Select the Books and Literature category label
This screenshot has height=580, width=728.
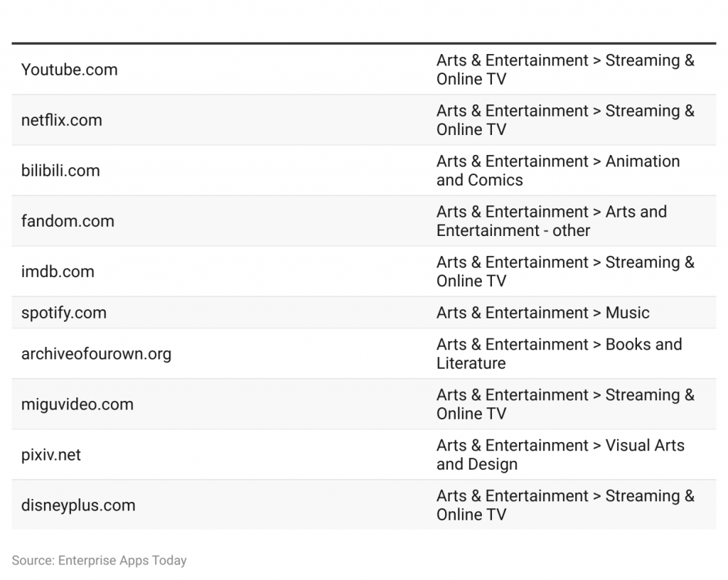click(x=560, y=354)
